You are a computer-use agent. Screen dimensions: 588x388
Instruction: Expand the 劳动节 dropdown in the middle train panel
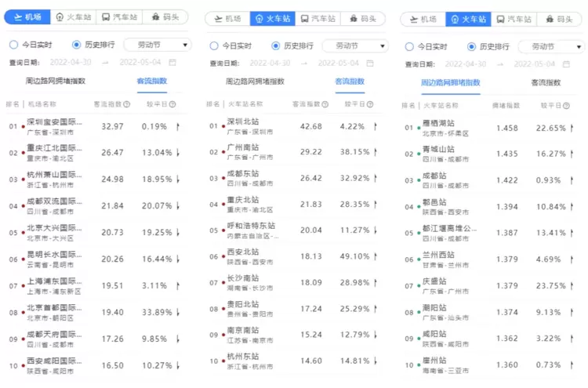tap(354, 46)
